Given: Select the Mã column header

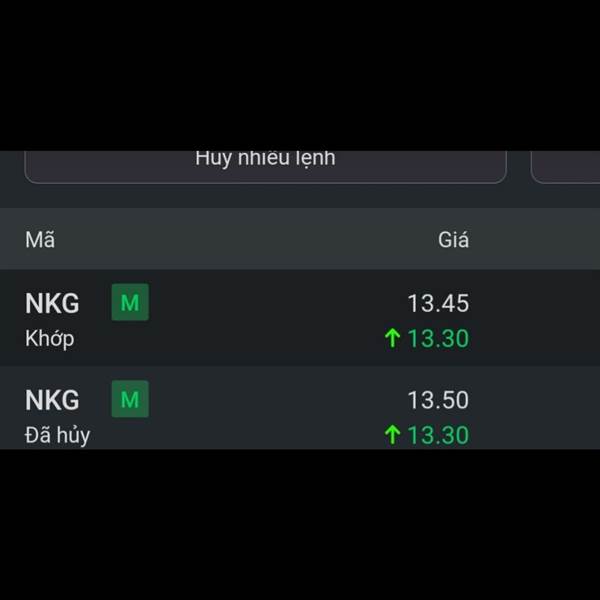Looking at the screenshot, I should pyautogui.click(x=40, y=240).
